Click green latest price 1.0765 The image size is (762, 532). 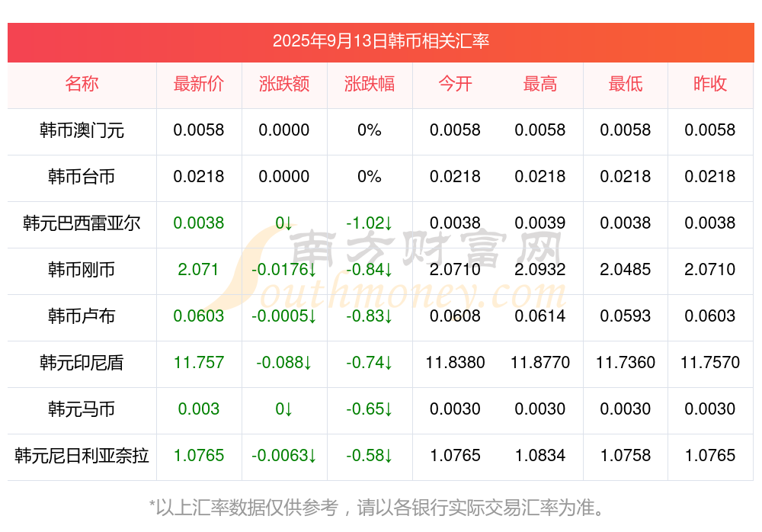point(199,456)
